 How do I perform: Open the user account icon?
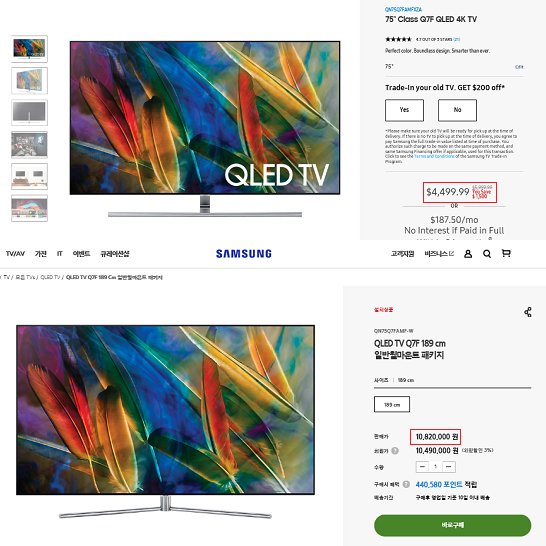tap(468, 254)
